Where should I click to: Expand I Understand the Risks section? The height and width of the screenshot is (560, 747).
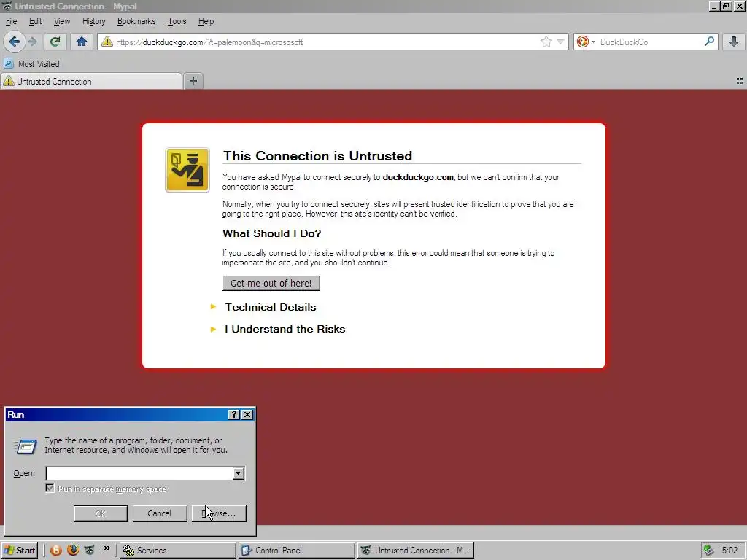click(x=285, y=329)
